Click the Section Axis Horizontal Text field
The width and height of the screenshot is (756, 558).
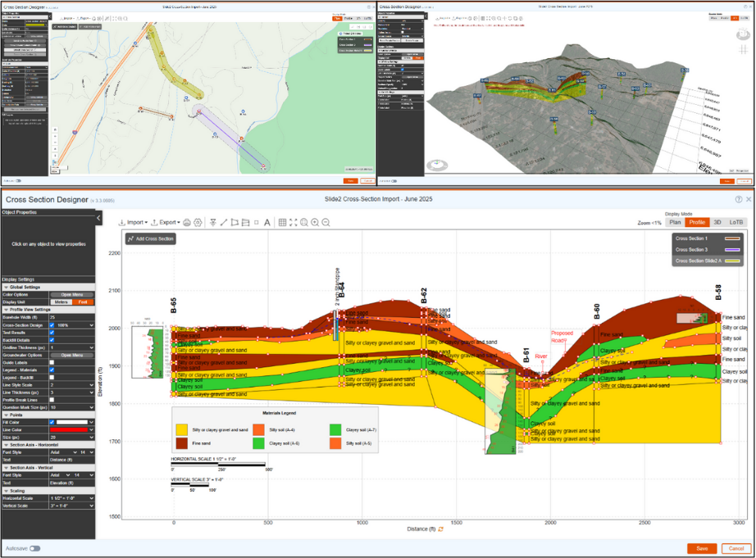(72, 460)
